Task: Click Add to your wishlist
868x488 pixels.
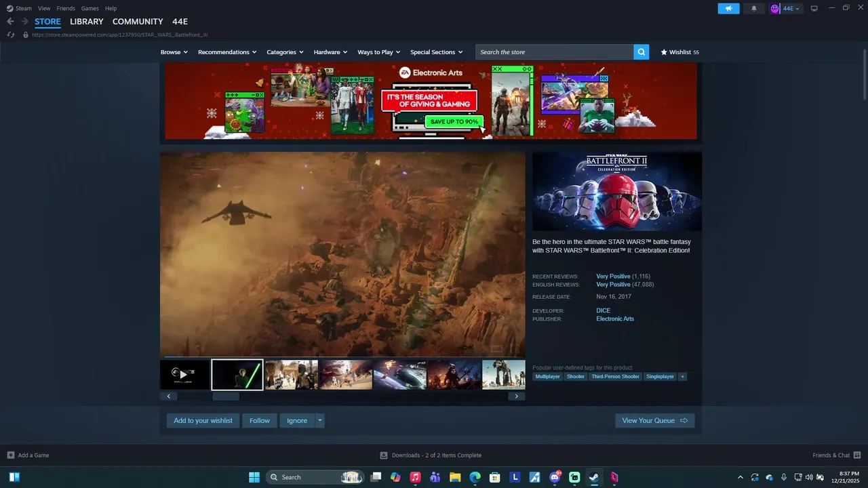Action: pyautogui.click(x=203, y=421)
